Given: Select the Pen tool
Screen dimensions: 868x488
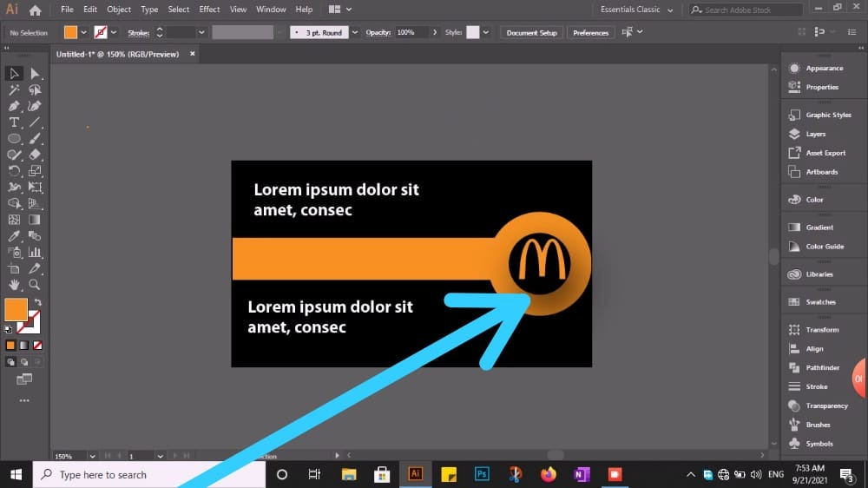Looking at the screenshot, I should click(14, 106).
